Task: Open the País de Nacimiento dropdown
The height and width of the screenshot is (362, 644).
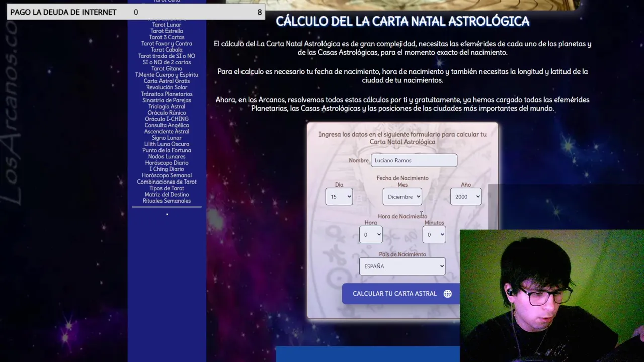Action: tap(402, 266)
